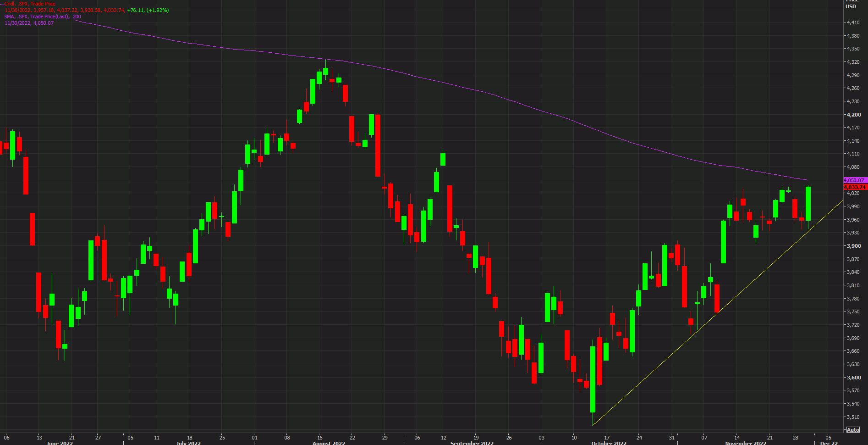Click the September 2022 axis label
Viewport: 868px width, 445px height.
click(473, 443)
